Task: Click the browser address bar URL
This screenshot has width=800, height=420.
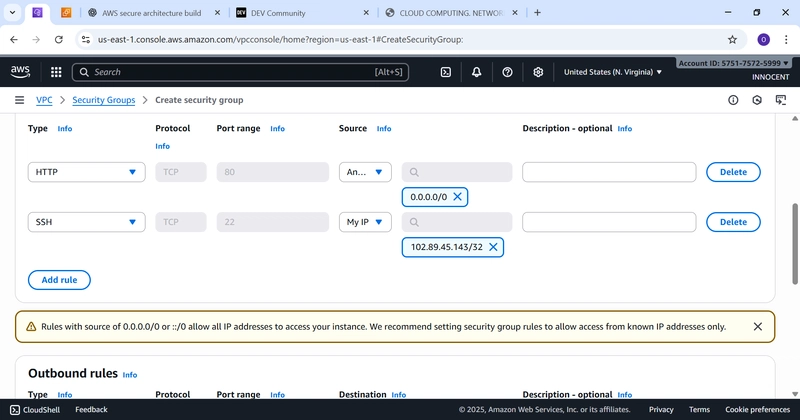Action: 281,39
